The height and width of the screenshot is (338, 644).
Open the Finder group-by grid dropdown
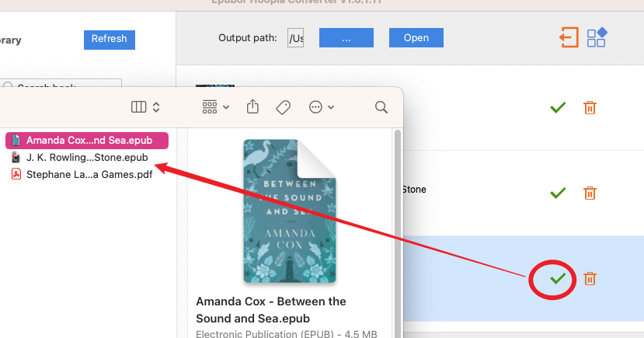215,107
